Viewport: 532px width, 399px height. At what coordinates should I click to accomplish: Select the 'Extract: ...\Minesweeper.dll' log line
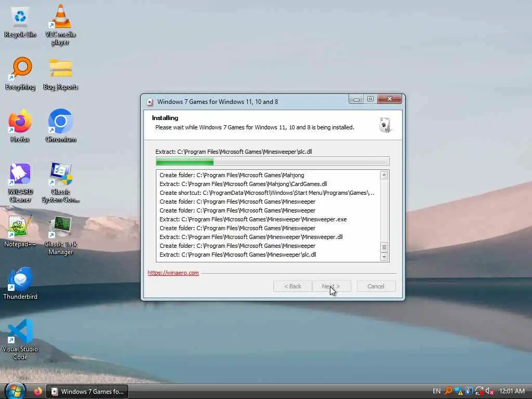tap(251, 237)
